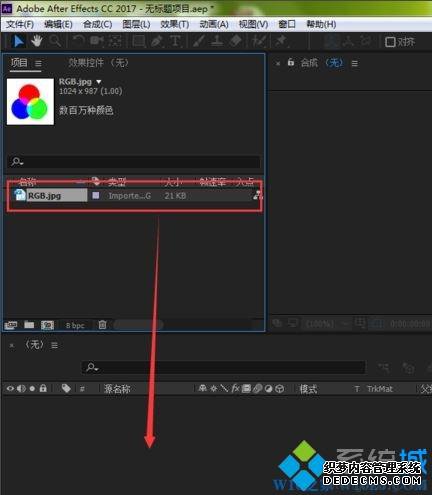Toggle the eye video column in timeline

point(10,389)
